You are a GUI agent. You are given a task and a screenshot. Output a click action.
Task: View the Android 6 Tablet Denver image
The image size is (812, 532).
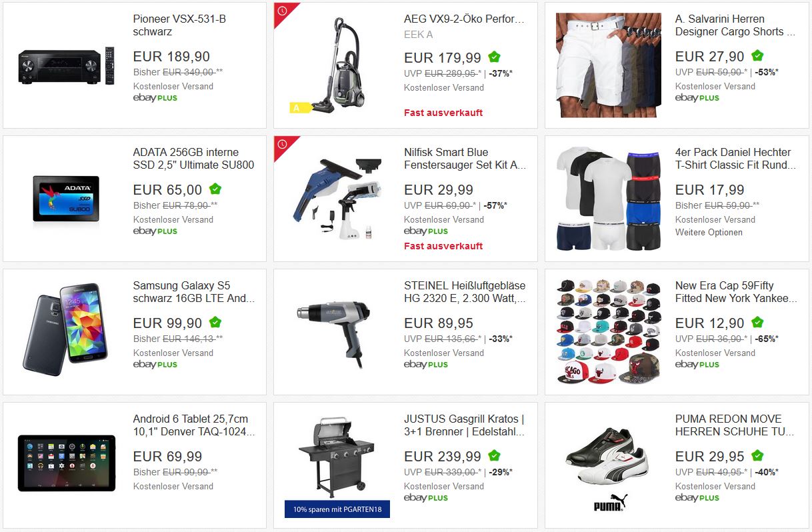[x=67, y=463]
